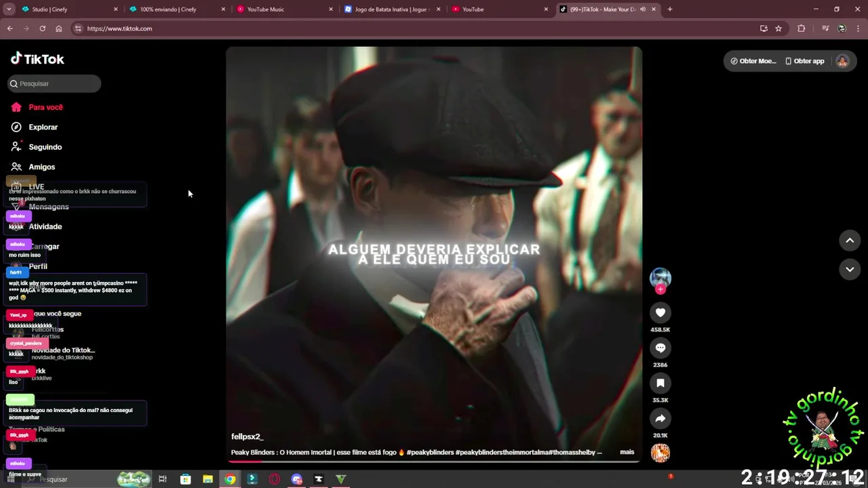Image resolution: width=868 pixels, height=488 pixels.
Task: Open Opera browser from taskbar
Action: [x=275, y=479]
